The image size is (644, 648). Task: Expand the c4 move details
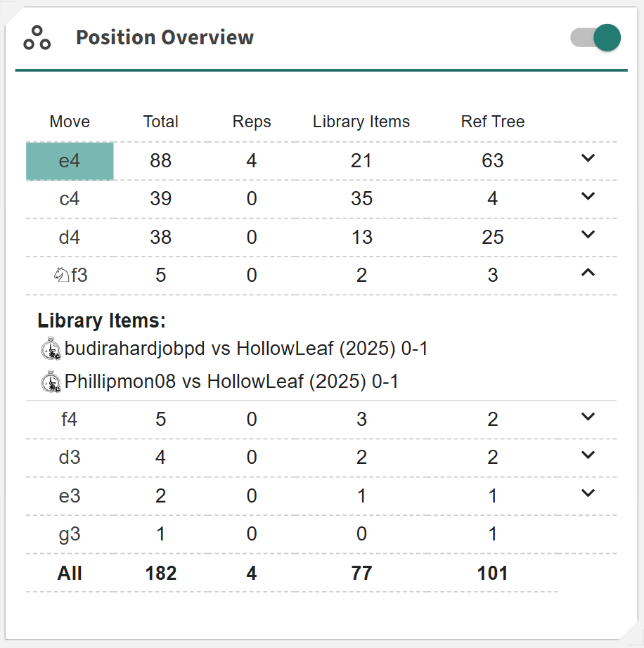click(588, 197)
